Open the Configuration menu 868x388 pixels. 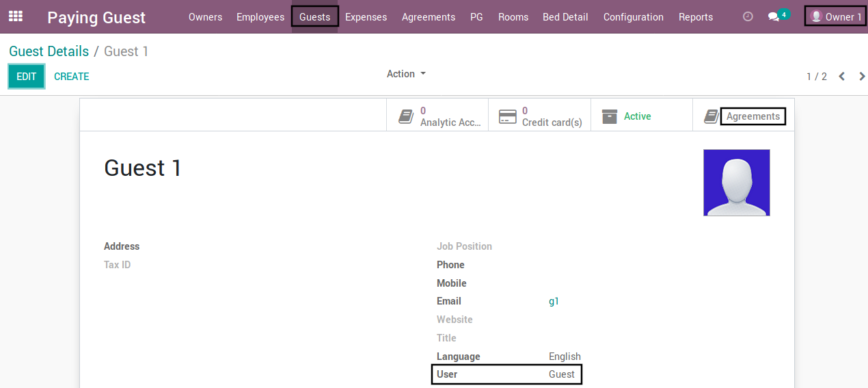633,17
